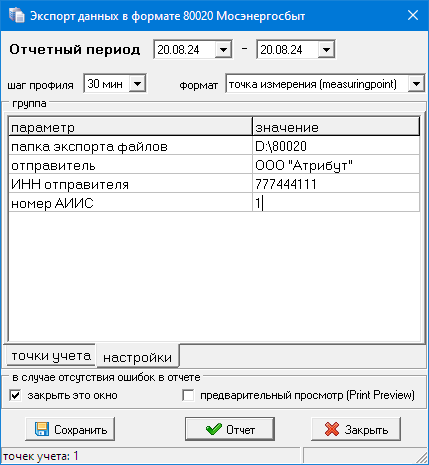
Task: Enable 'предварительный просмотр (Print Preview)' checkbox
Action: pyautogui.click(x=188, y=396)
